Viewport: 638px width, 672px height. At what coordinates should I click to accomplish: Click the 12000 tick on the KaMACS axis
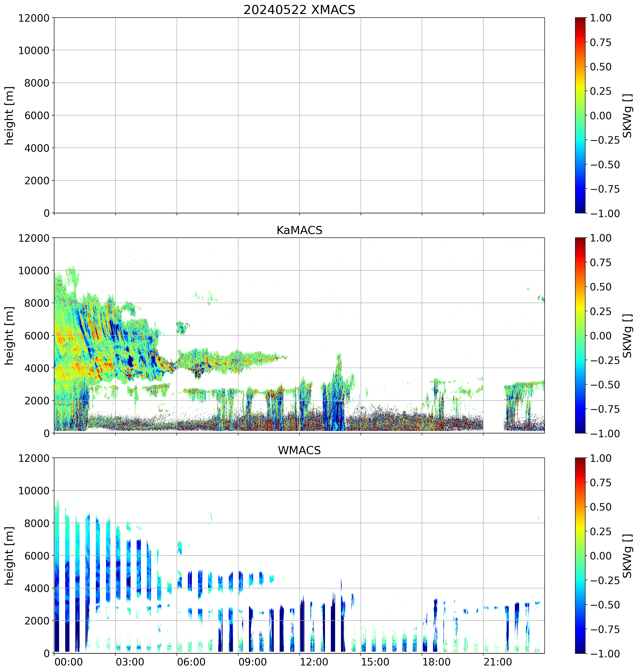point(34,238)
